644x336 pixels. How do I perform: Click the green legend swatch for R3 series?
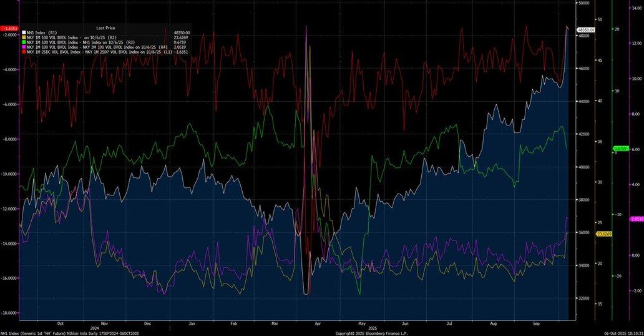pyautogui.click(x=23, y=42)
